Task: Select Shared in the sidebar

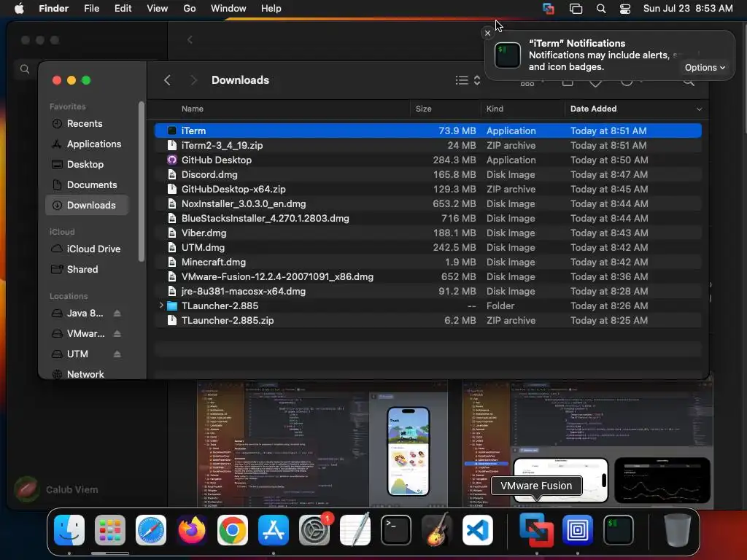Action: (x=87, y=270)
